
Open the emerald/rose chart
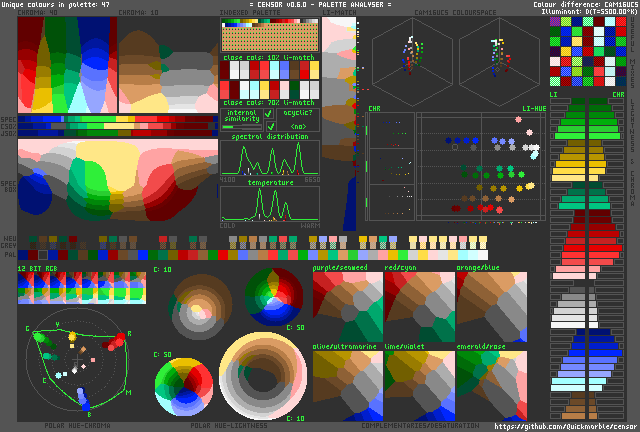[x=491, y=386]
